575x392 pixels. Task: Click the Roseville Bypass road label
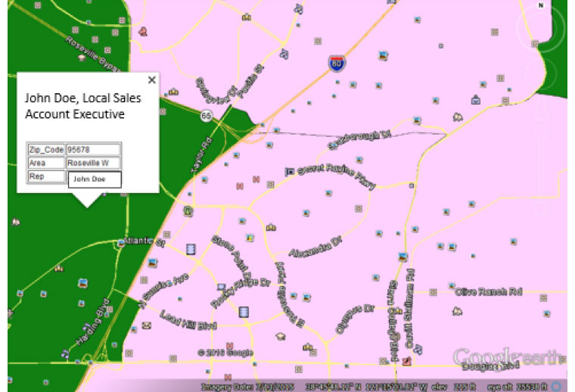coord(93,54)
